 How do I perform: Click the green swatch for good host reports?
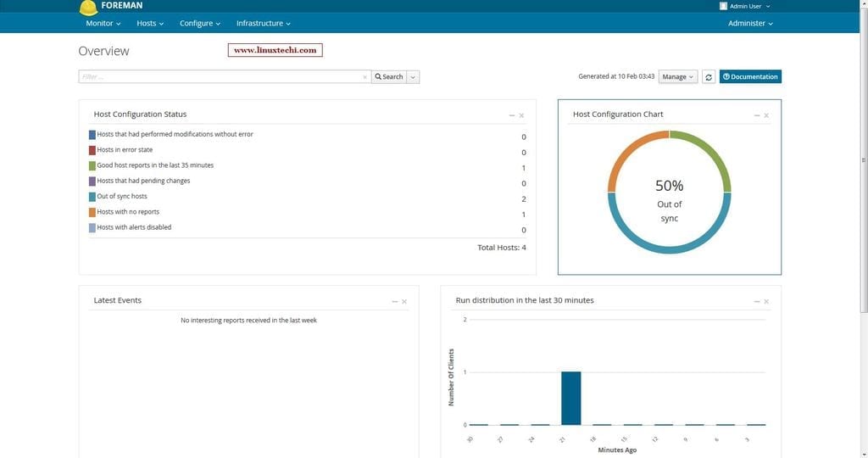coord(92,165)
